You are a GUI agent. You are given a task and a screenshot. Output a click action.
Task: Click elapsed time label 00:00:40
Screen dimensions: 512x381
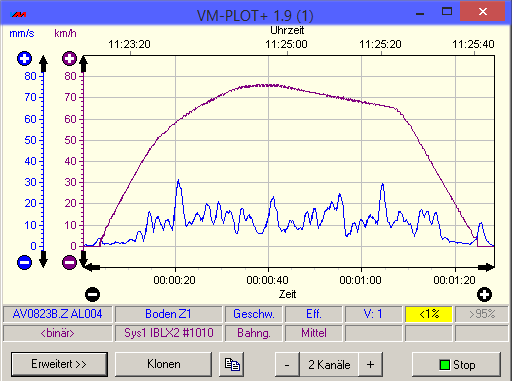[267, 280]
